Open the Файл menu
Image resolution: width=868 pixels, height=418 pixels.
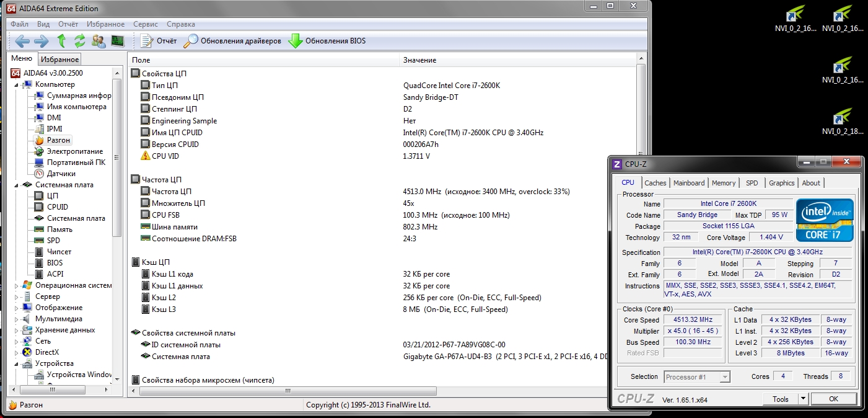pos(19,24)
